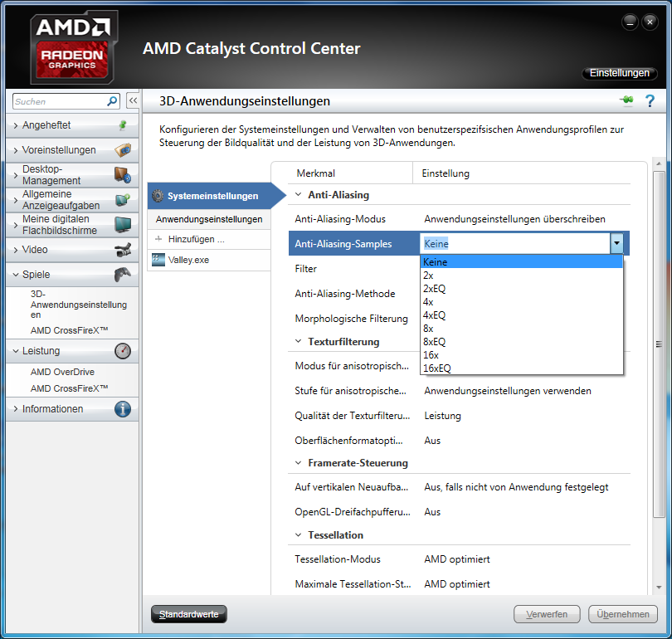Viewport: 672px width, 639px height.
Task: Click the Anwendungseinstellungen list header
Action: coord(209,219)
